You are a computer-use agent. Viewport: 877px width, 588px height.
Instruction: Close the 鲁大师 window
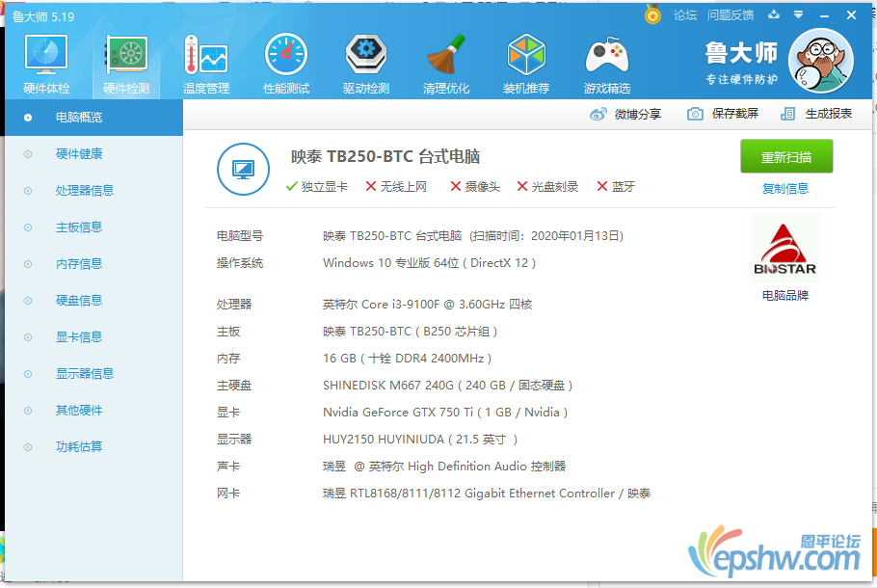(851, 15)
